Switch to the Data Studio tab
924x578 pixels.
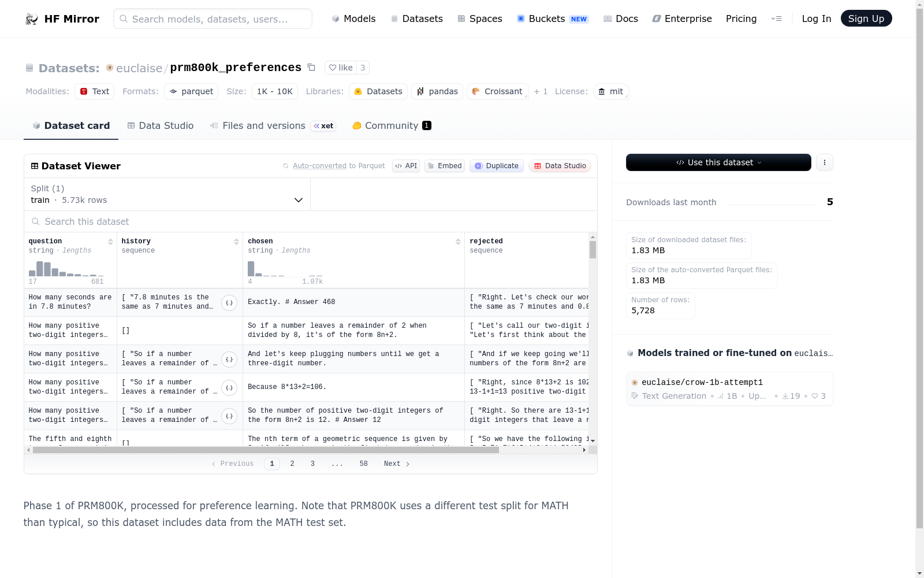click(161, 126)
